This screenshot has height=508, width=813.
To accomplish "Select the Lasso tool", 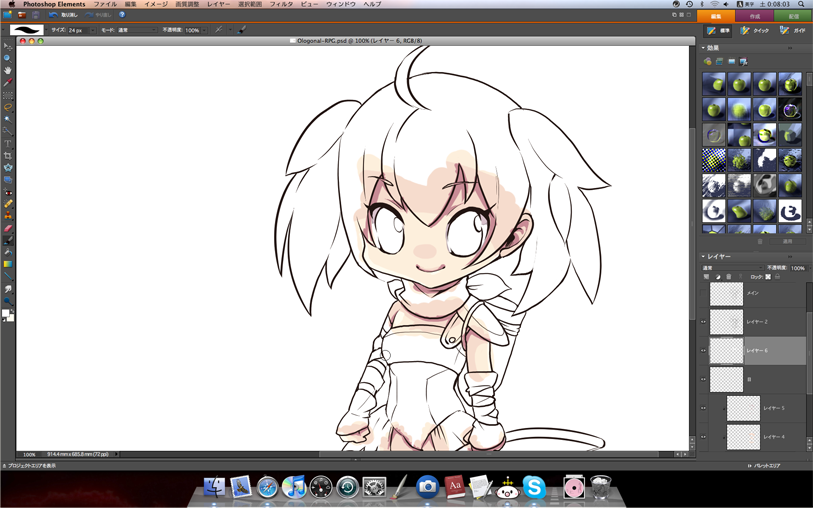I will coord(8,107).
